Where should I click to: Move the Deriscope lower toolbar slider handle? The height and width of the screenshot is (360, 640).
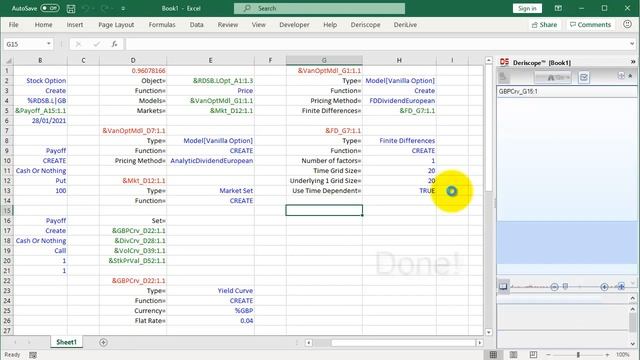(x=565, y=287)
